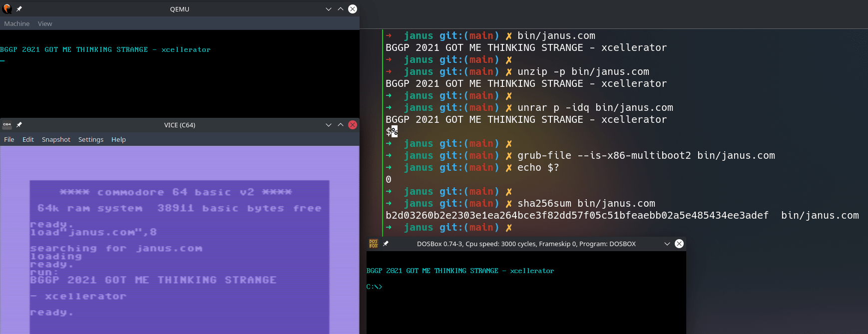Click the sha256 hash output in terminal
Viewport: 868px width, 334px height.
coord(577,215)
